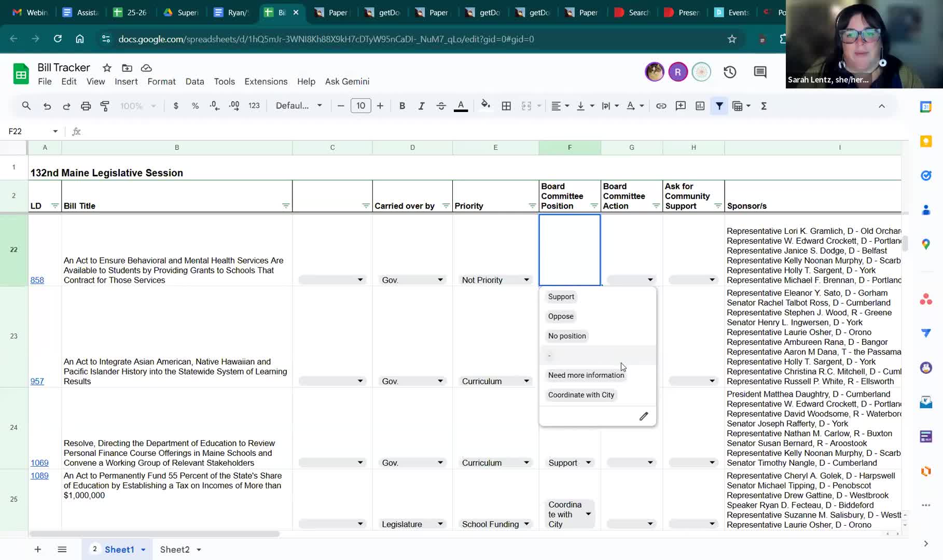Viewport: 943px width, 560px height.
Task: Click the Print icon
Action: coord(86,106)
